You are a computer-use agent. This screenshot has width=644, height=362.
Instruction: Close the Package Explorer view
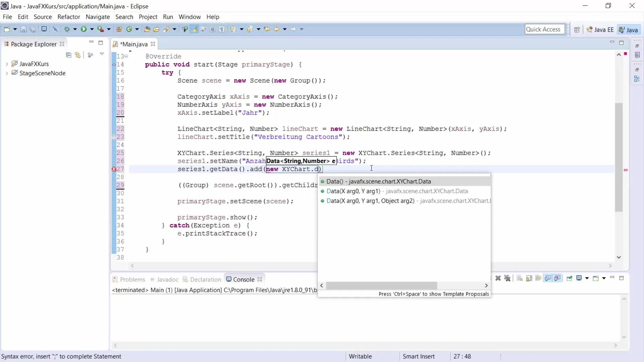click(62, 44)
